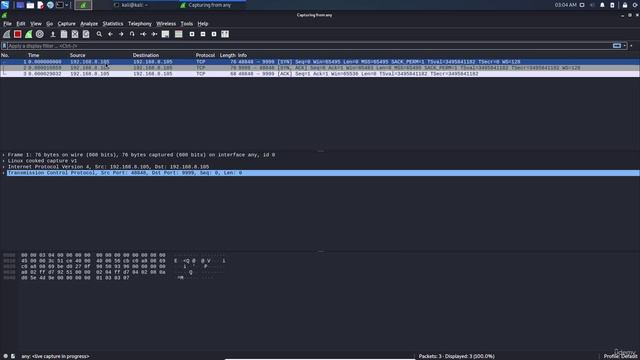Click the Close capture file toolbar icon

click(x=75, y=34)
